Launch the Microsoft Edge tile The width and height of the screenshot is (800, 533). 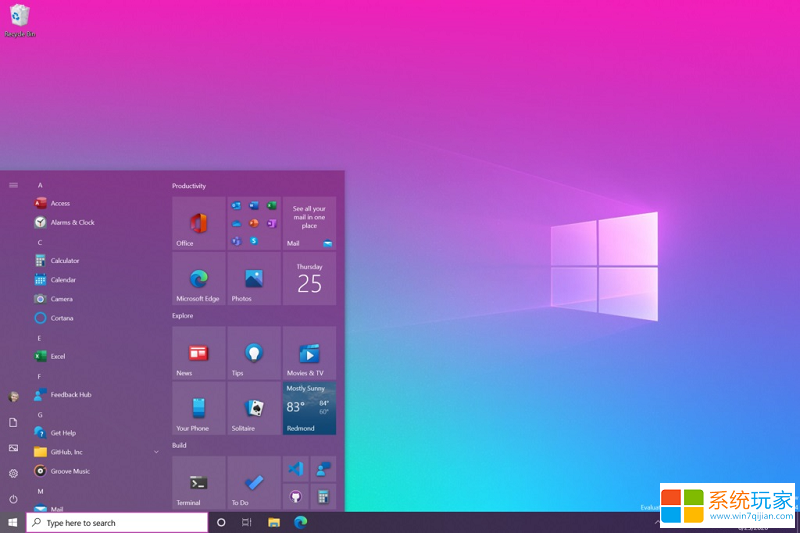199,278
